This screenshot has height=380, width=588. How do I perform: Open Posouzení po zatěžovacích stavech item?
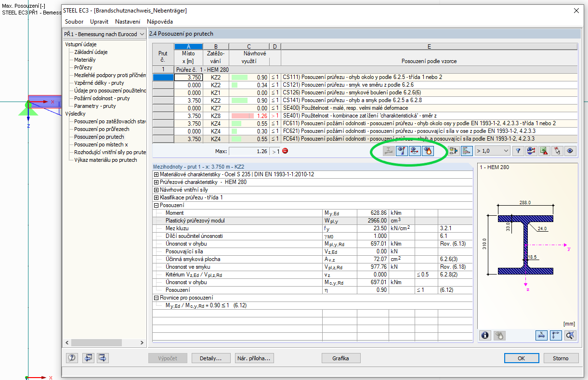pos(110,121)
